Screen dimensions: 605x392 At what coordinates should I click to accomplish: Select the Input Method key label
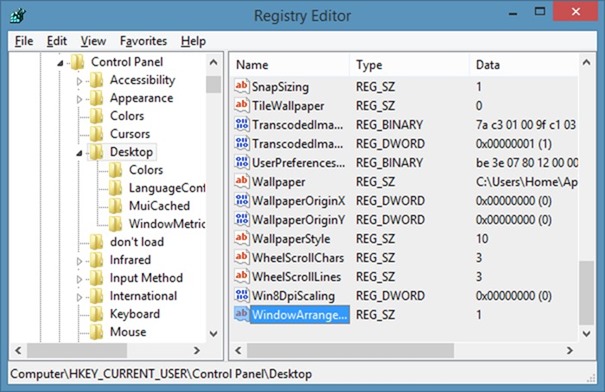[146, 278]
